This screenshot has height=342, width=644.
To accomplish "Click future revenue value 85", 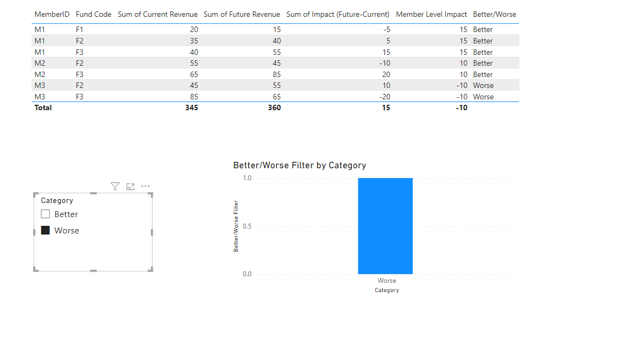I will pos(277,75).
